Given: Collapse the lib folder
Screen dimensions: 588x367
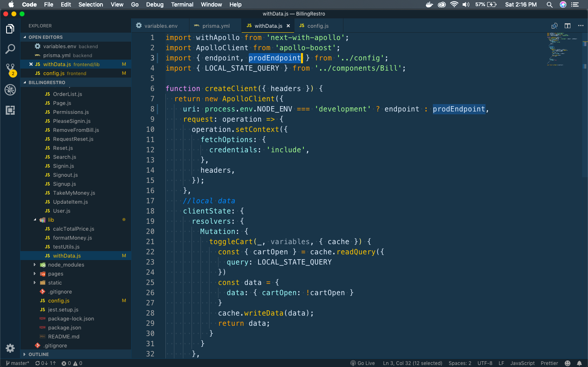Looking at the screenshot, I should click(76, 220).
